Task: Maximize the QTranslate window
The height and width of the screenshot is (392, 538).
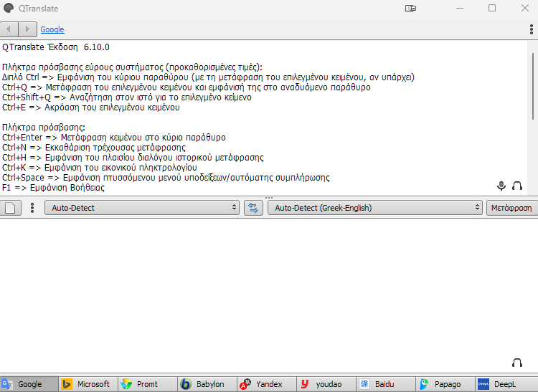Action: (492, 8)
